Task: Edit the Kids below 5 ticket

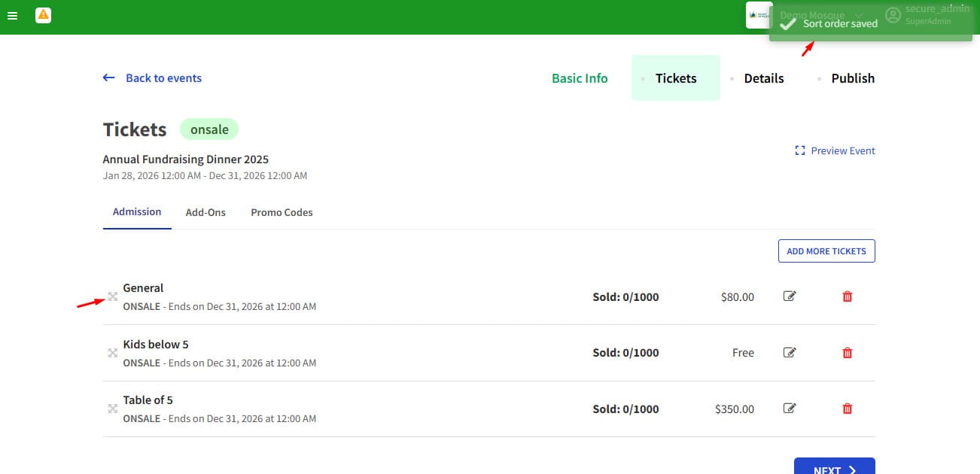Action: point(790,352)
